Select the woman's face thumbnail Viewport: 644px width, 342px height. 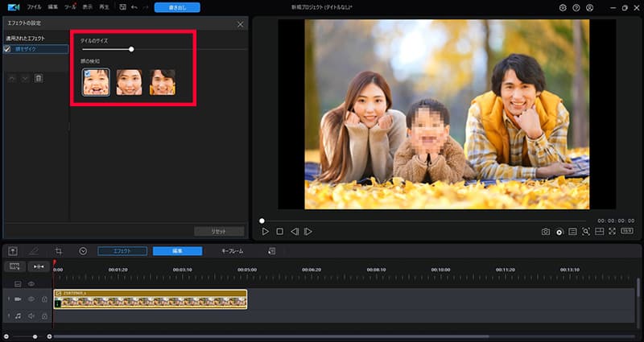[129, 82]
